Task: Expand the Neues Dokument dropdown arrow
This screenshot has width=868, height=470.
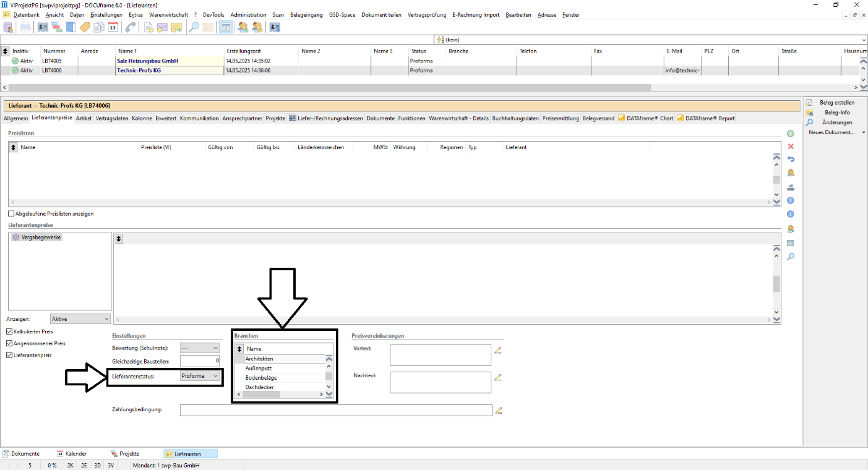Action: [864, 132]
